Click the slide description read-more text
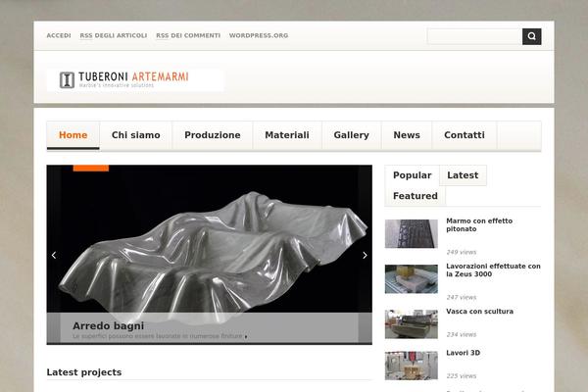 pos(160,336)
